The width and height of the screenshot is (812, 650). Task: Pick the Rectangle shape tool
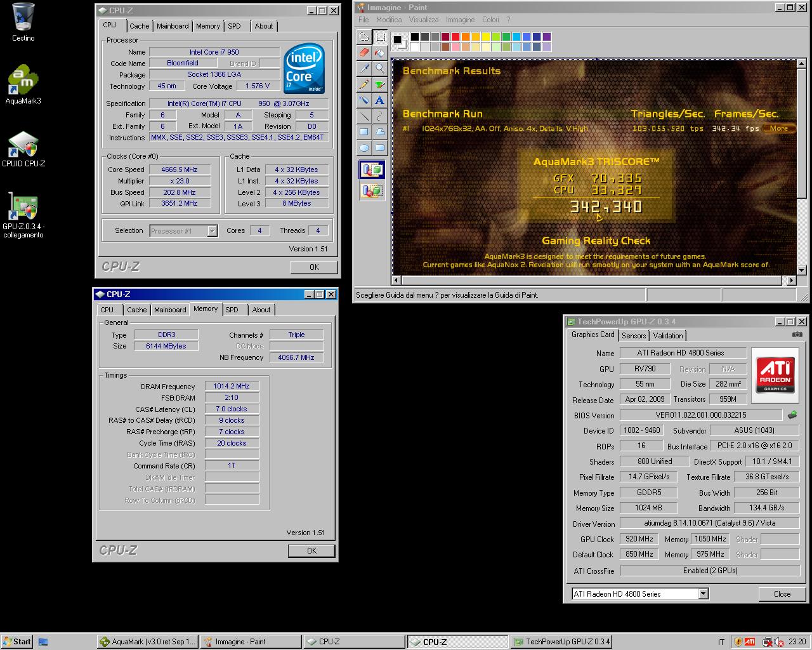tap(363, 132)
